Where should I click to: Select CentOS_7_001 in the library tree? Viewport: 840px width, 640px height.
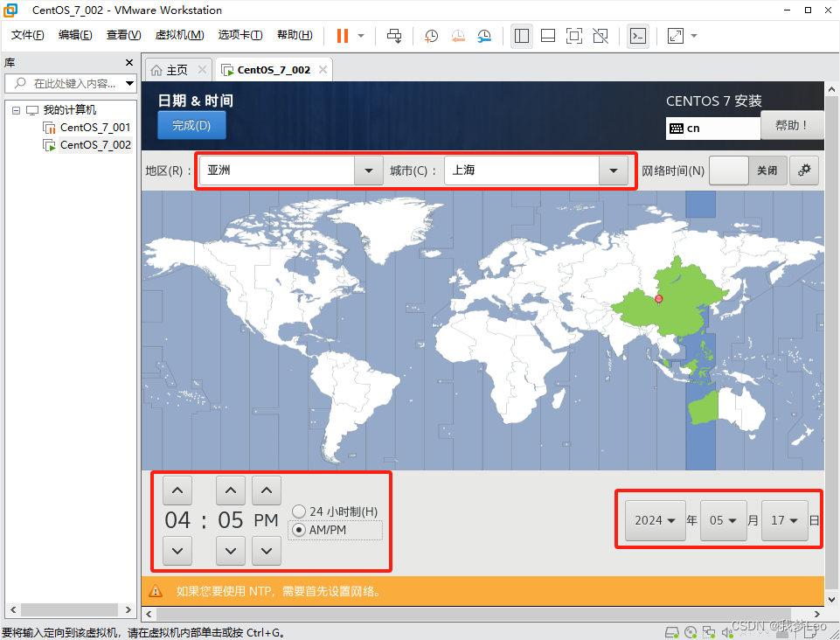point(94,128)
